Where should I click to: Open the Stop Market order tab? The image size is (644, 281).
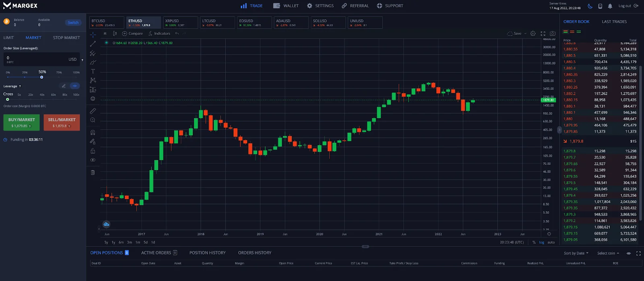click(66, 37)
